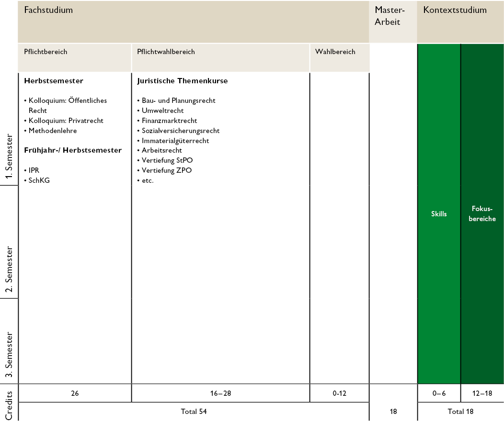Open the Pflichtbereich column heading
This screenshot has width=504, height=424.
[x=46, y=52]
